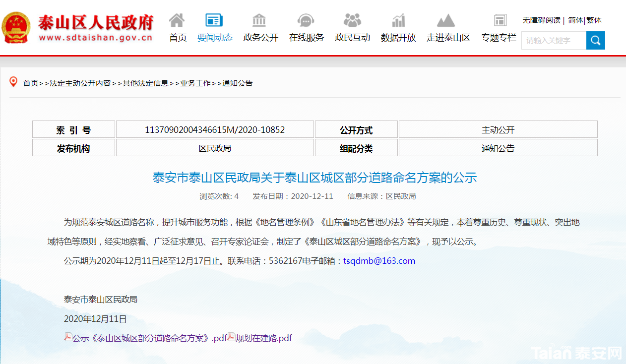Click the layout icon above 专题专栏
626x364 pixels.
(x=500, y=20)
